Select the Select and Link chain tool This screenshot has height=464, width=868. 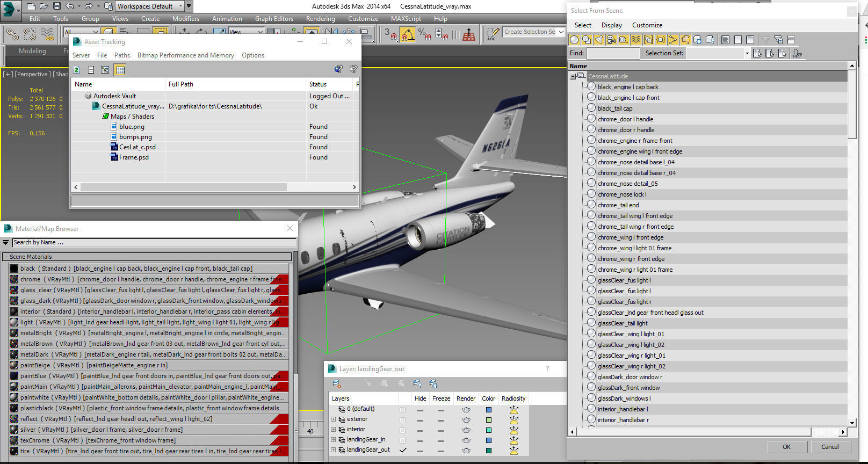click(12, 34)
